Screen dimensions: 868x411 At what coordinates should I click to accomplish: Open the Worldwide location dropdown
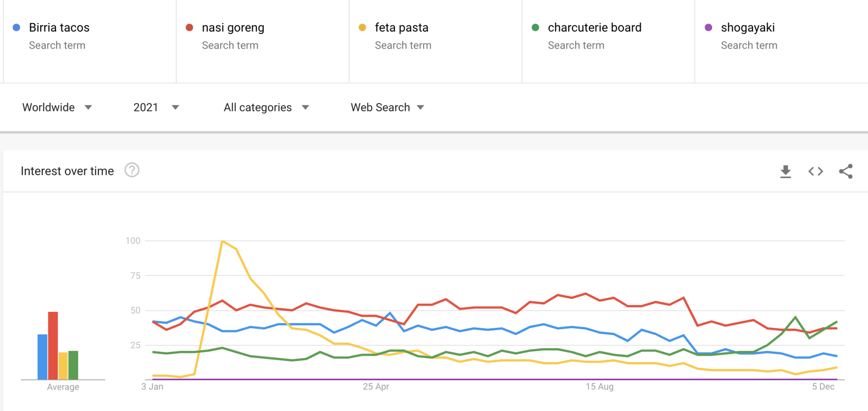57,107
